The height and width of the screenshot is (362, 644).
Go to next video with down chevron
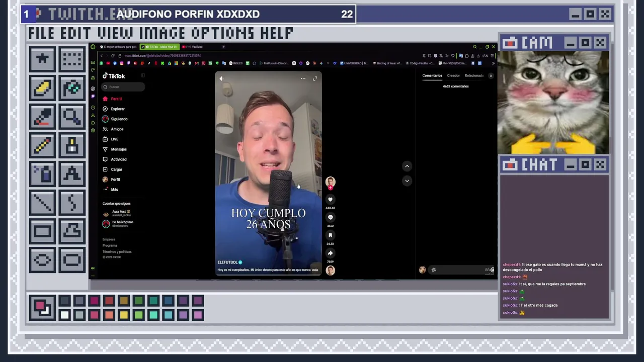tap(407, 181)
